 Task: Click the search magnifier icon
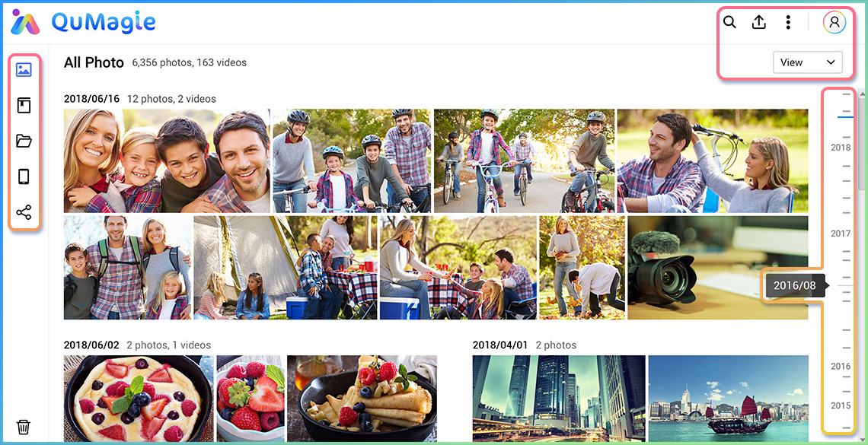pos(729,22)
